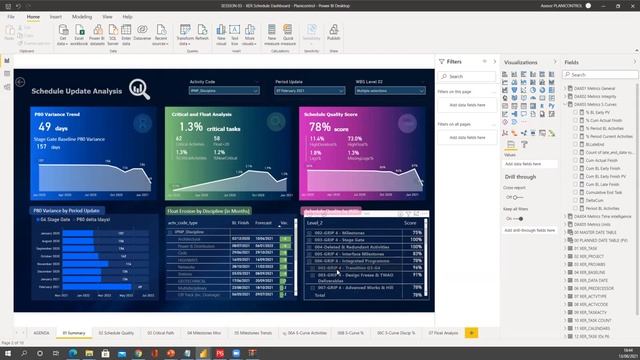Check the % Cum Actual Finish field
This screenshot has height=360, width=640.
(576, 120)
